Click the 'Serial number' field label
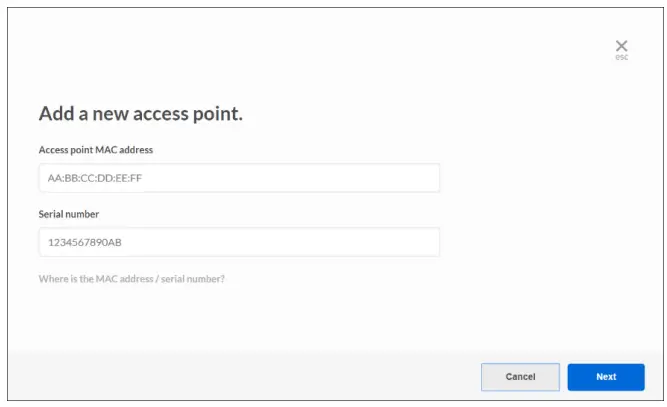 (x=69, y=214)
